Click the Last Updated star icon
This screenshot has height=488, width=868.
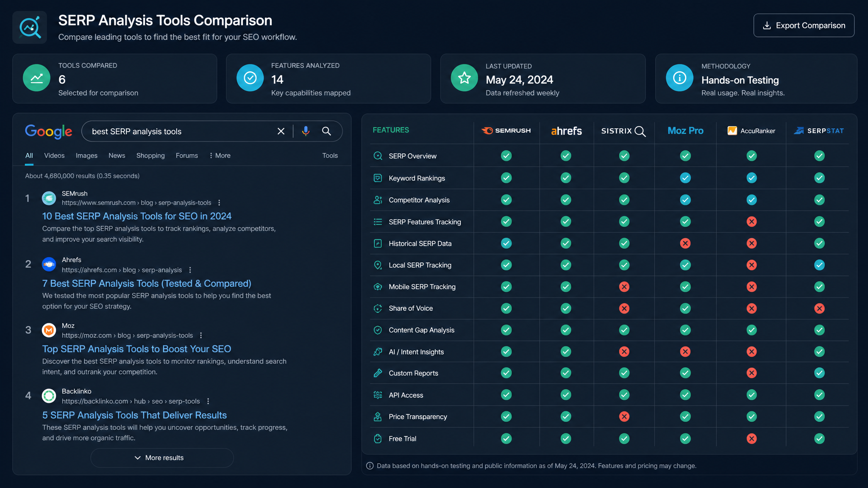coord(465,78)
